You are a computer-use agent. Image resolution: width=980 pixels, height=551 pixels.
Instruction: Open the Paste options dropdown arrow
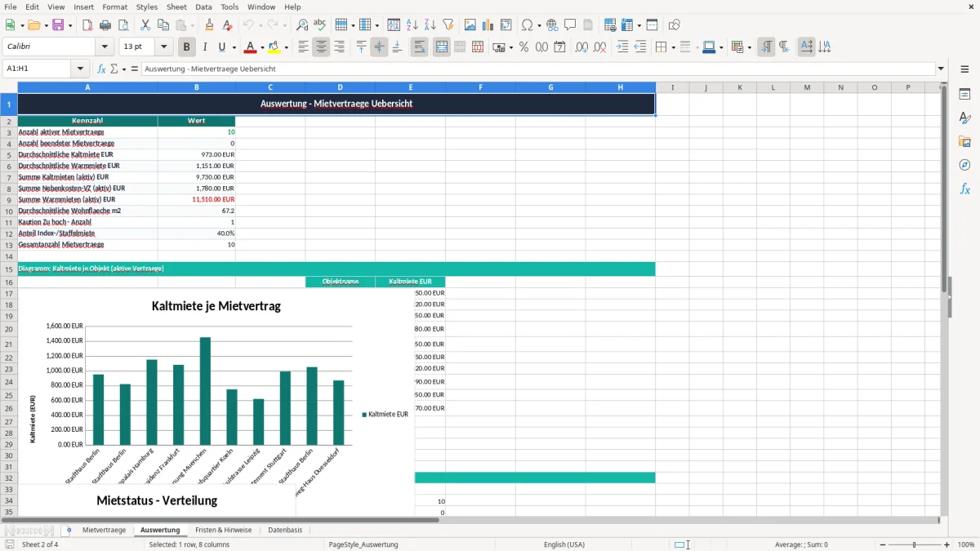[x=193, y=25]
